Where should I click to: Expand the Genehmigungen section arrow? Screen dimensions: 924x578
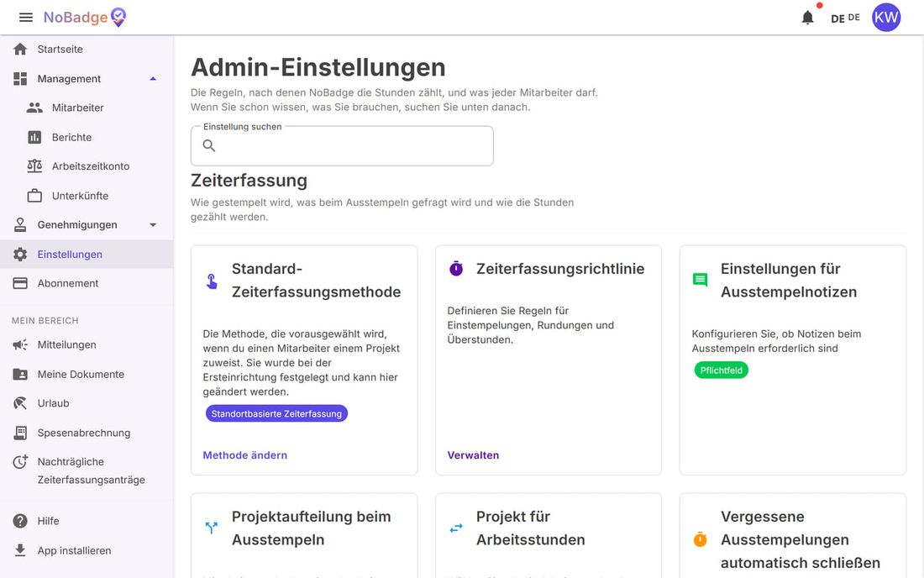153,224
